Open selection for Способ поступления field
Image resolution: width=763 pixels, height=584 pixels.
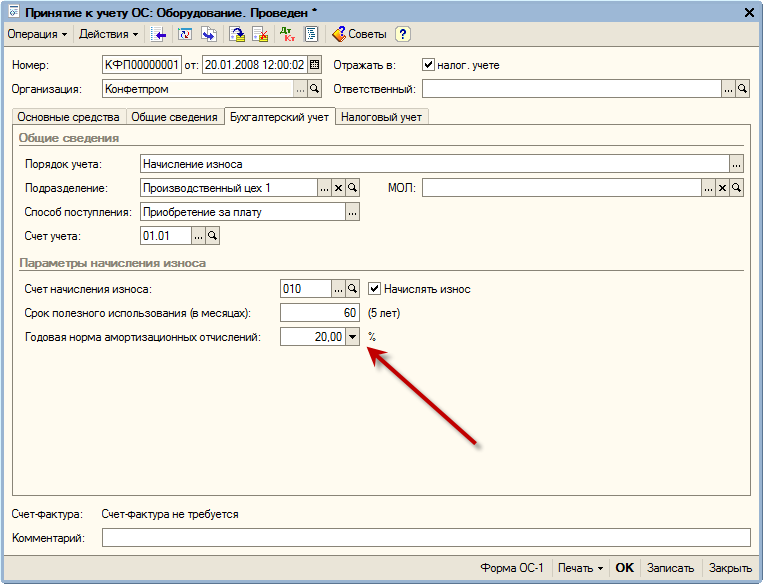pos(352,212)
